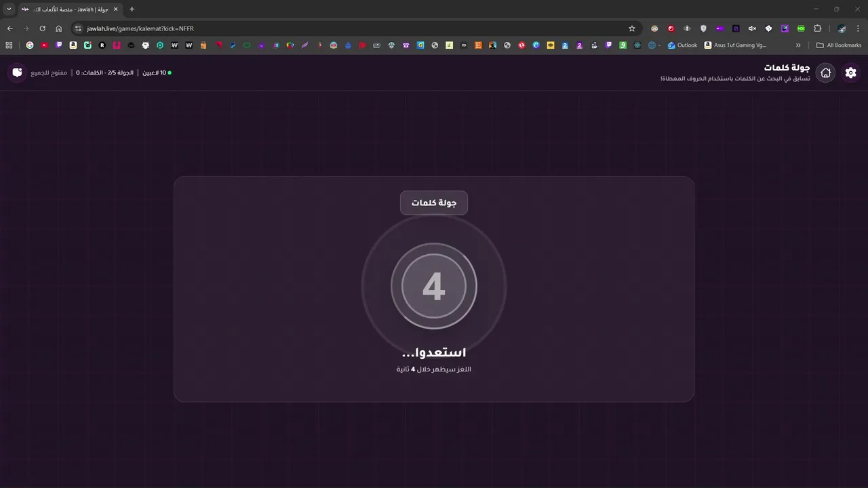Click the استعدوا... heading text

click(434, 352)
